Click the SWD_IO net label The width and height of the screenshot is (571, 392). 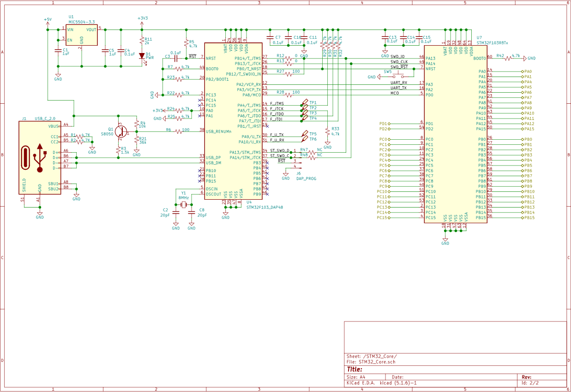tap(397, 57)
